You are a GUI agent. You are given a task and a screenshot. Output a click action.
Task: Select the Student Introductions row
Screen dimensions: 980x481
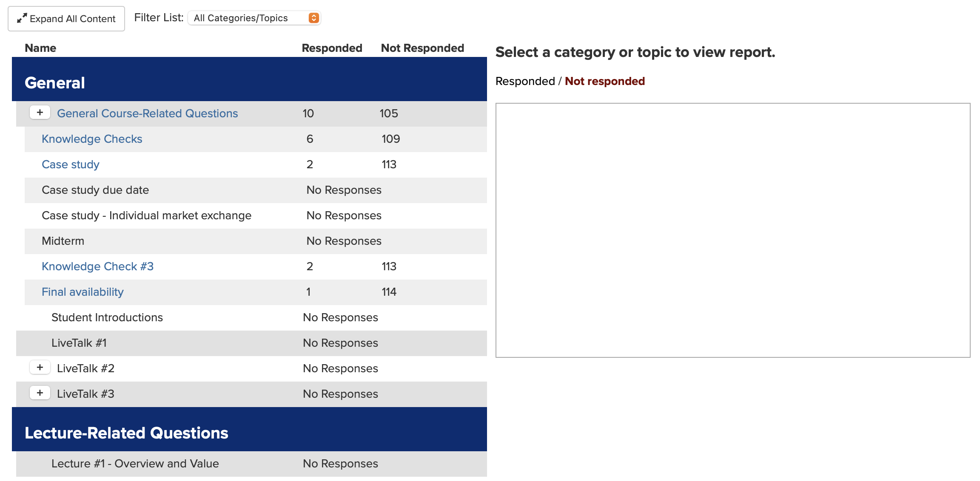(106, 317)
